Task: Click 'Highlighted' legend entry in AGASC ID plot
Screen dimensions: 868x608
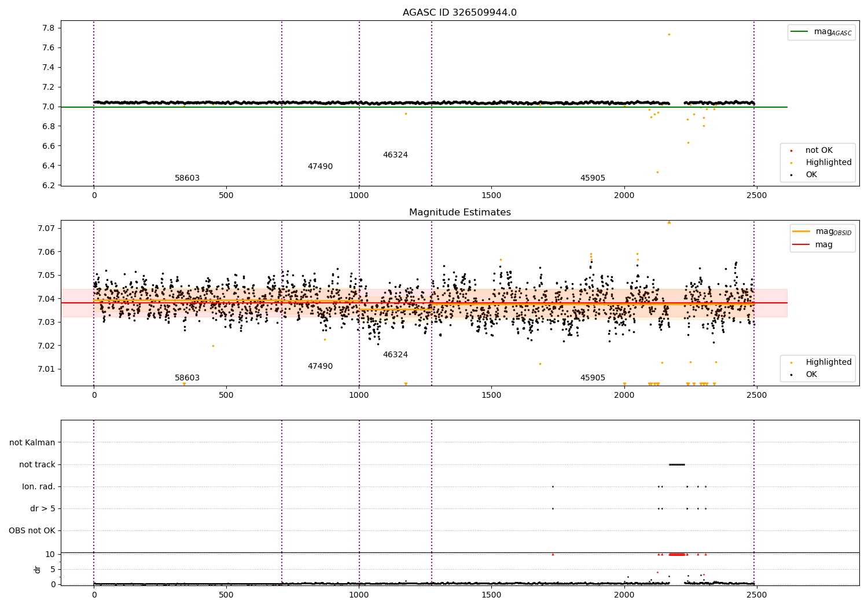Action: pyautogui.click(x=822, y=163)
